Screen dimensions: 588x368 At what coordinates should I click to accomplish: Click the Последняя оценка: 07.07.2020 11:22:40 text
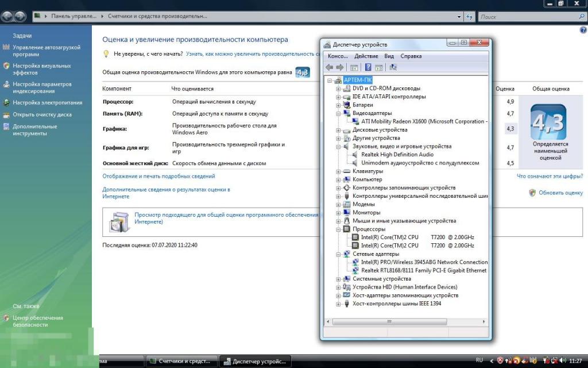[x=150, y=245]
